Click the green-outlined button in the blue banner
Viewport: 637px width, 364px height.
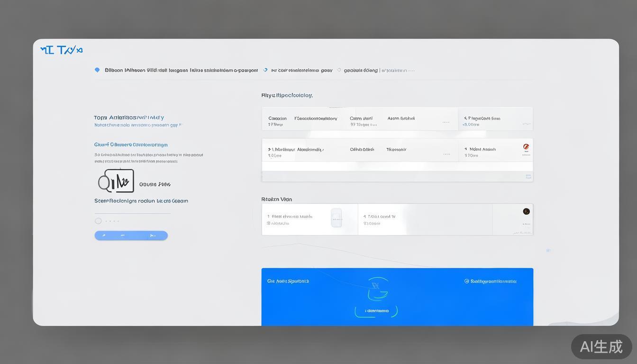click(377, 311)
